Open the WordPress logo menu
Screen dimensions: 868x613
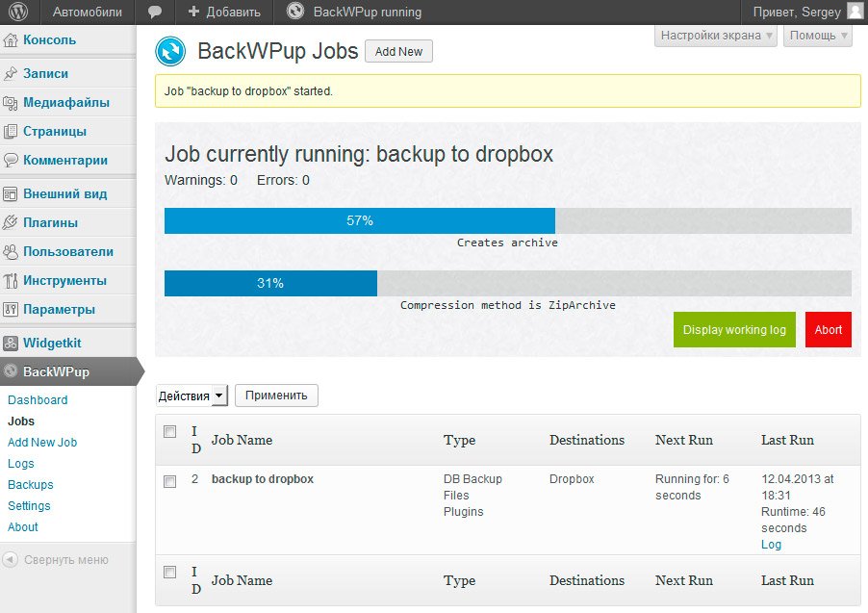pos(18,12)
